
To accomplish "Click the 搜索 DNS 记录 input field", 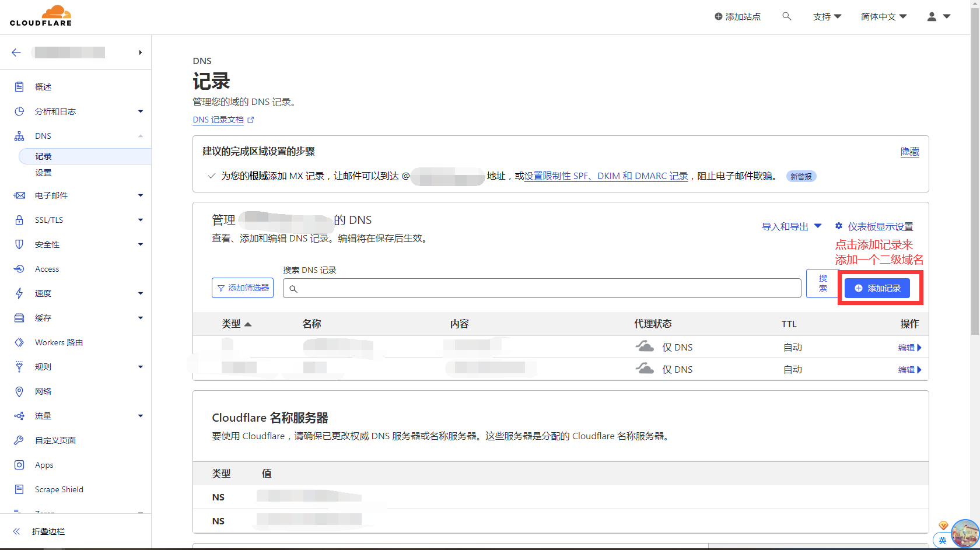I will pyautogui.click(x=542, y=288).
